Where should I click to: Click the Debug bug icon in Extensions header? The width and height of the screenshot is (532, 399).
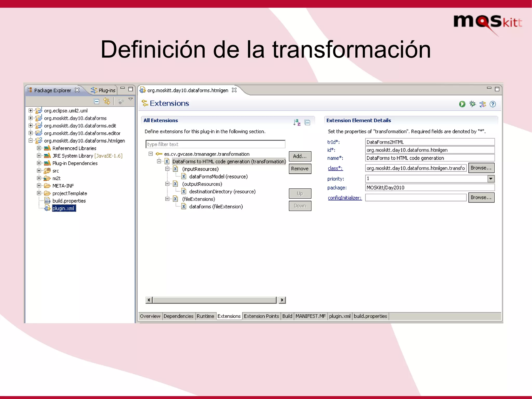coord(472,104)
